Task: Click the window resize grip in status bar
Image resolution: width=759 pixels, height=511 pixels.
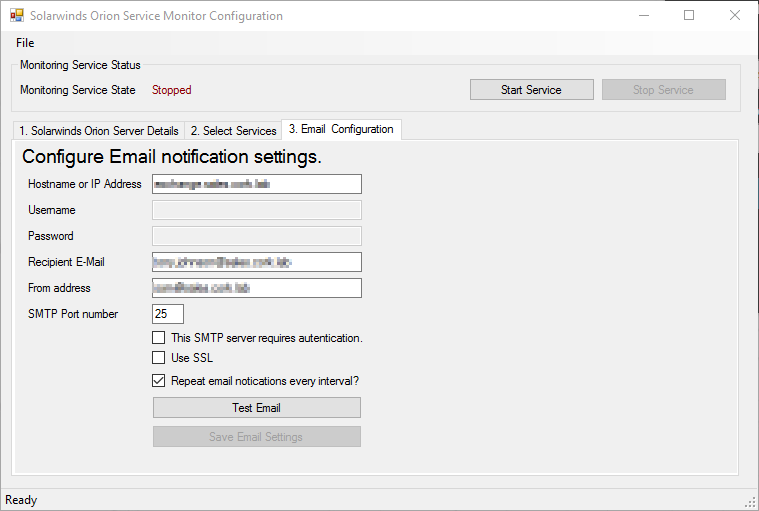Action: tap(750, 502)
